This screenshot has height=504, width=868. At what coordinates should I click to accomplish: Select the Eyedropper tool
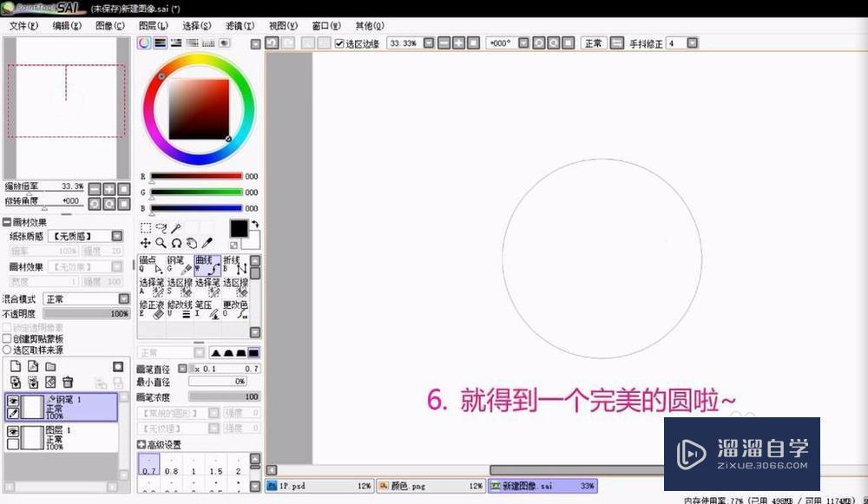pos(208,242)
